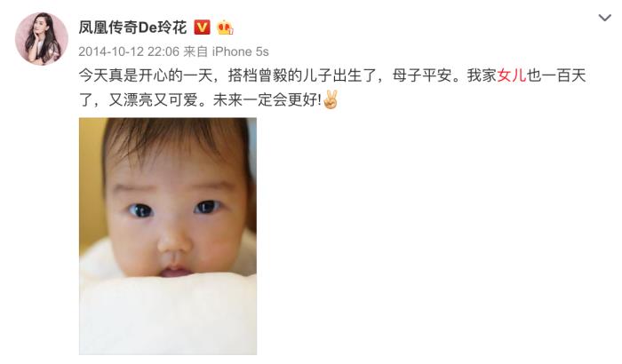The width and height of the screenshot is (622, 364).
Task: Open the post options chevron menu
Action: pyautogui.click(x=604, y=18)
